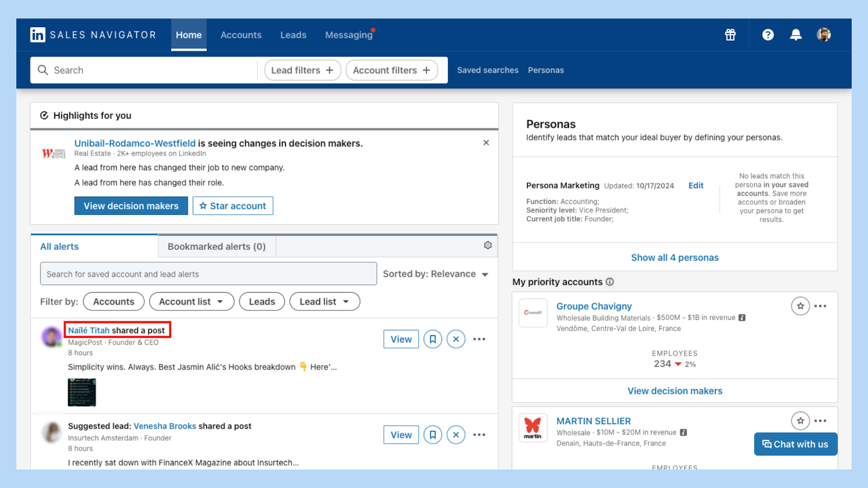This screenshot has height=488, width=868.
Task: Open Nailé Titah profile photo
Action: click(52, 337)
